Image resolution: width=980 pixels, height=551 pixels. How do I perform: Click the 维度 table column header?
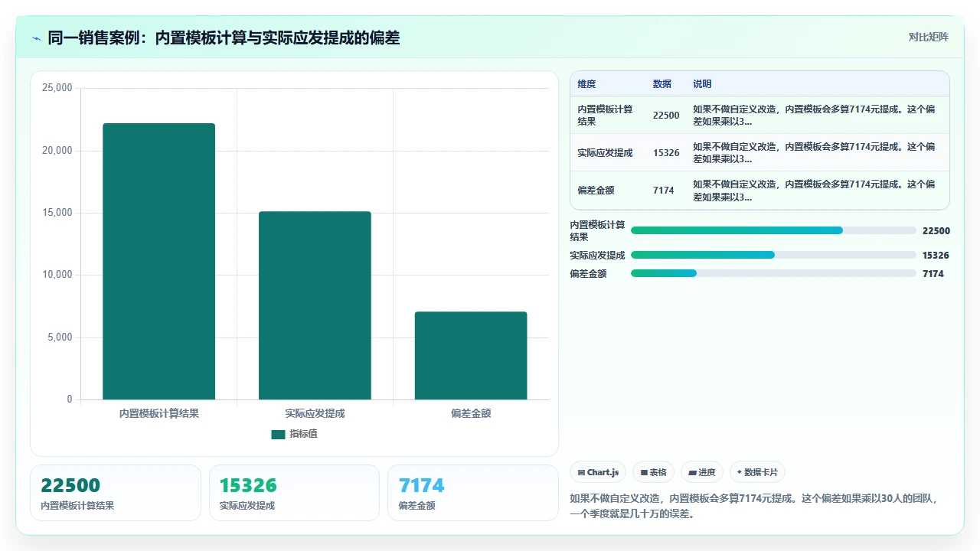[586, 84]
